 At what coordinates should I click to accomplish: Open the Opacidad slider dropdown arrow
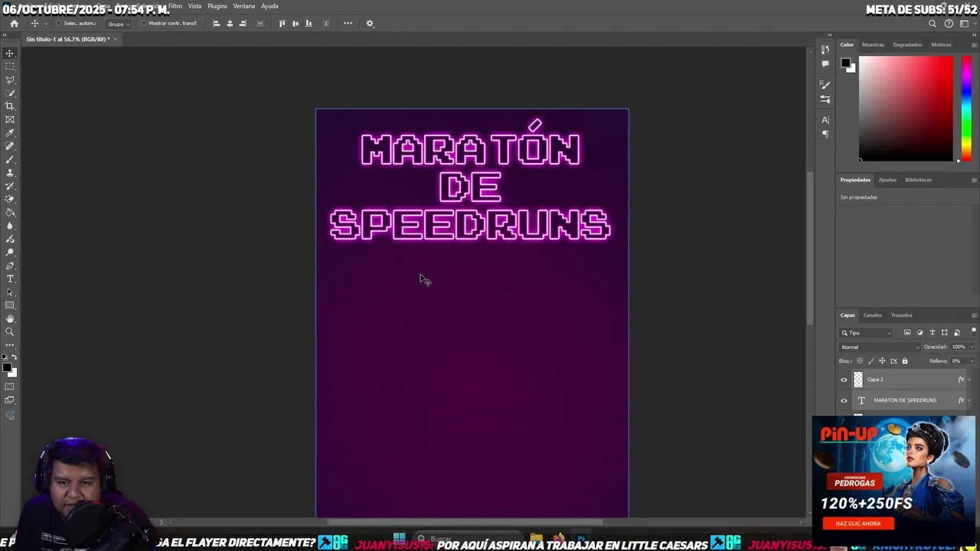click(x=972, y=347)
